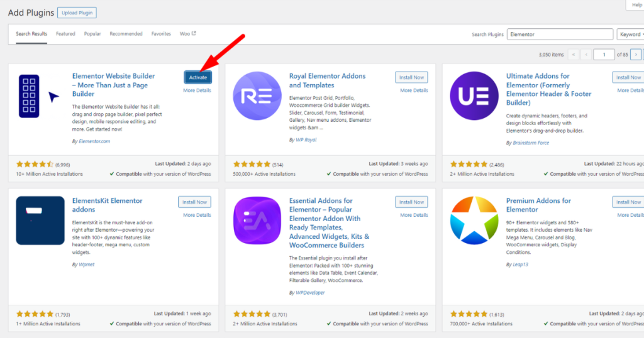The width and height of the screenshot is (644, 338).
Task: Click the Elementor Website Builder plugin icon
Action: tap(40, 96)
